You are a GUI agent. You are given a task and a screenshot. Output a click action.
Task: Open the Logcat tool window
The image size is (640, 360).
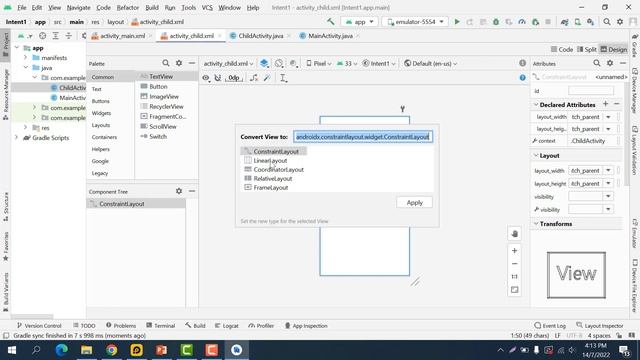click(227, 326)
